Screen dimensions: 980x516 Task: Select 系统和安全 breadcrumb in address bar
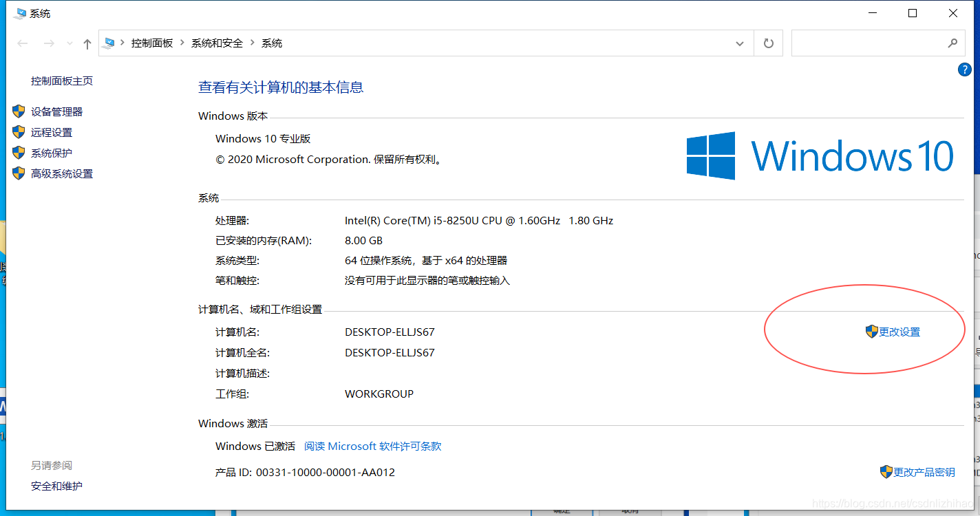tap(217, 43)
